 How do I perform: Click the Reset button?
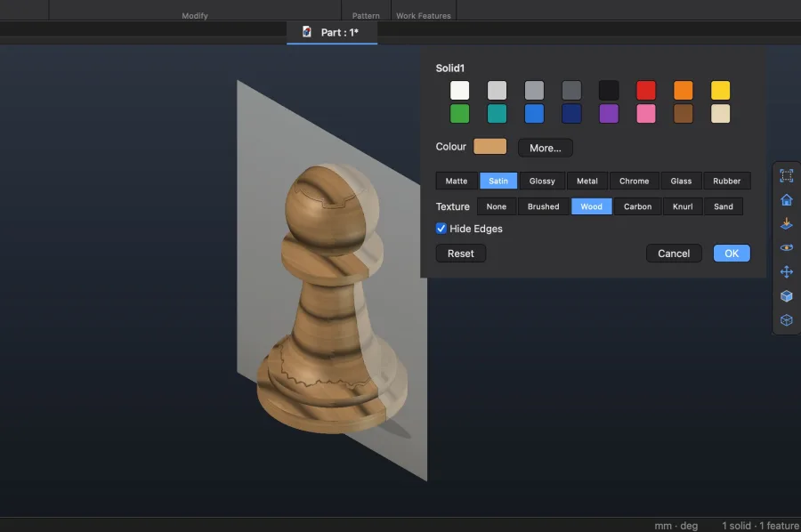[x=461, y=254]
